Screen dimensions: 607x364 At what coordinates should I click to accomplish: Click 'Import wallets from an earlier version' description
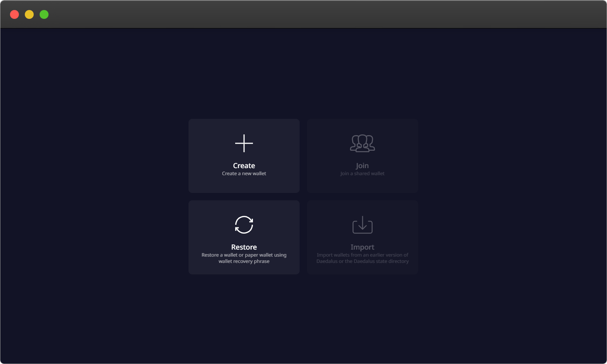coord(363,258)
